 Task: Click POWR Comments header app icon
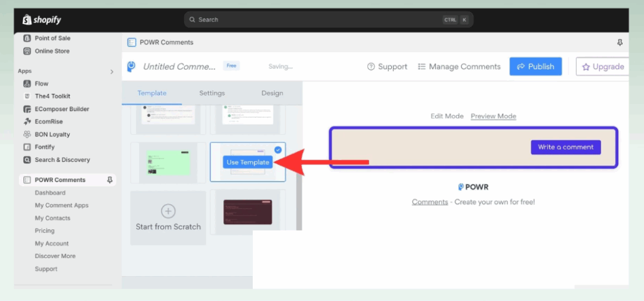tap(131, 42)
